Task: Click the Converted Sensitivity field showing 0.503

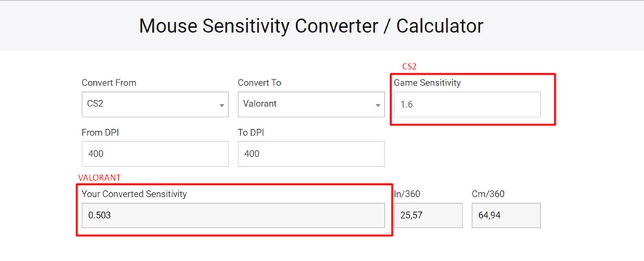Action: point(235,215)
